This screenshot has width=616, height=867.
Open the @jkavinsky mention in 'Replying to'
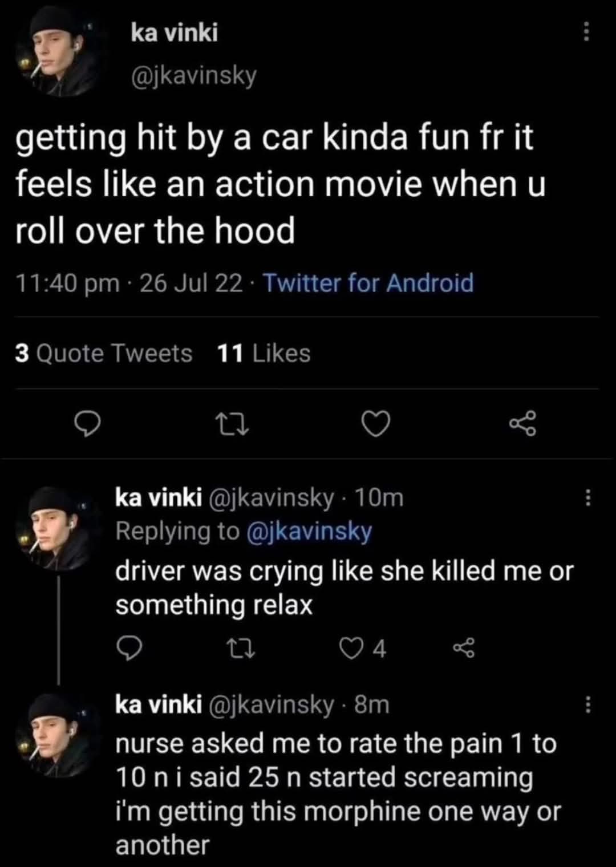pos(309,532)
